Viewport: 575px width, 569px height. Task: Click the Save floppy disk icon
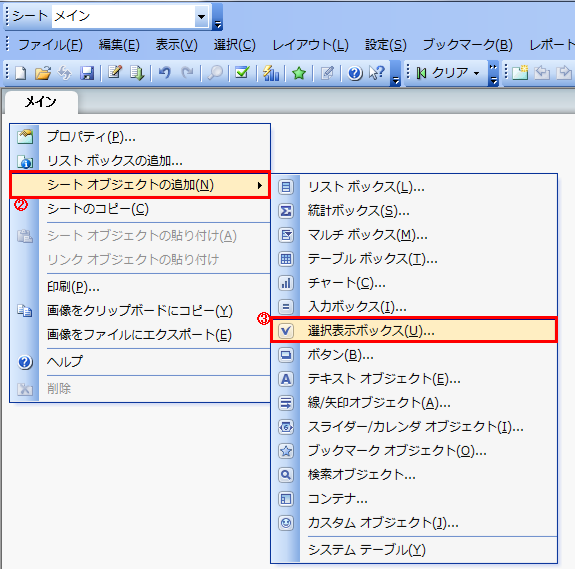(x=87, y=73)
